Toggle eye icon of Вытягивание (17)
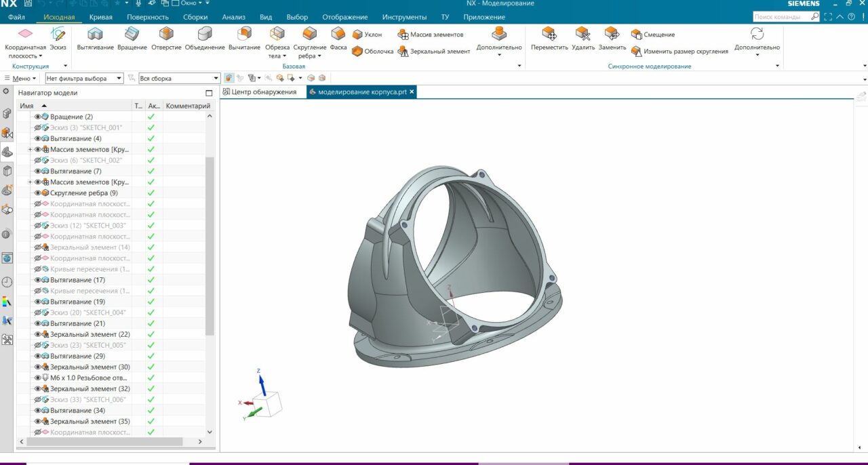The height and width of the screenshot is (465, 868). (38, 280)
